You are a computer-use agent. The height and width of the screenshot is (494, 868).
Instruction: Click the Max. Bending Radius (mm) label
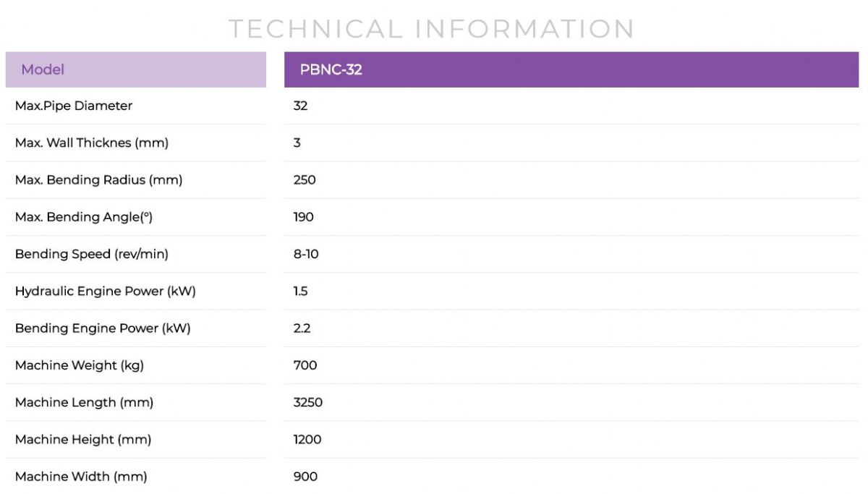tap(98, 180)
